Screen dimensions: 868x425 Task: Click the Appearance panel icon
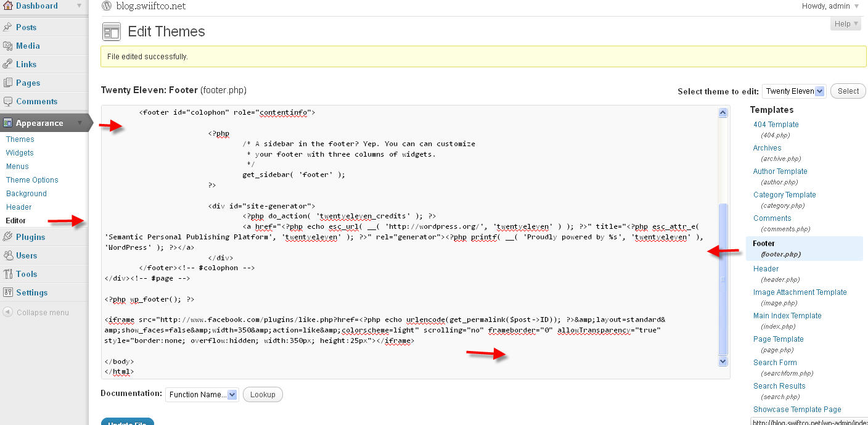(x=9, y=123)
